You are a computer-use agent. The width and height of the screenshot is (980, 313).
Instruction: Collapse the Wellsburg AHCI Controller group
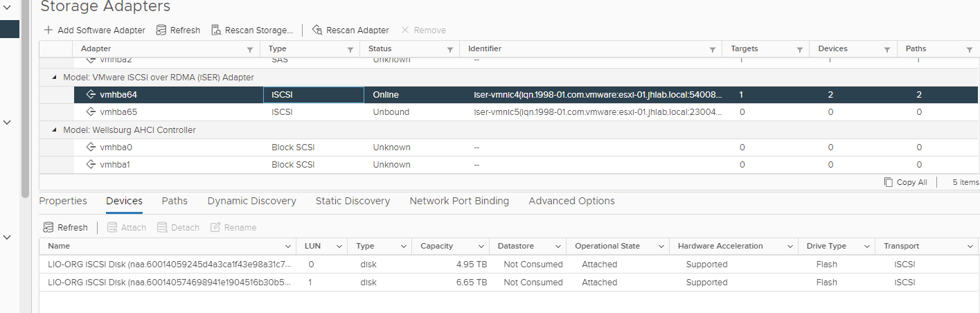click(x=55, y=130)
